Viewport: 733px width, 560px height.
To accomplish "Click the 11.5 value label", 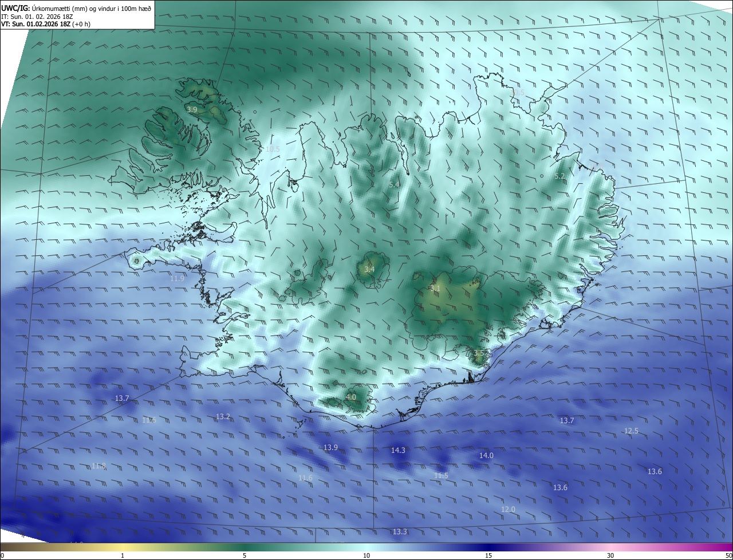I will click(x=441, y=475).
